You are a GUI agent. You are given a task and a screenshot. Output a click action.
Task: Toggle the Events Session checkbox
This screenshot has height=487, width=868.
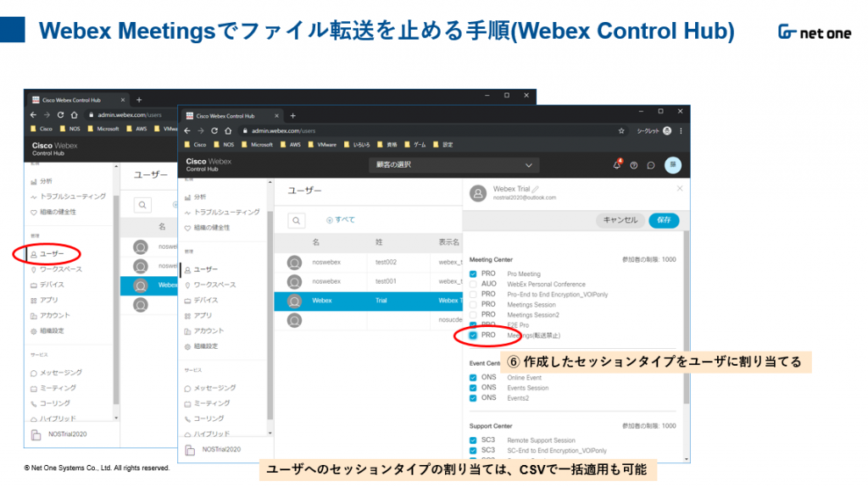(473, 388)
